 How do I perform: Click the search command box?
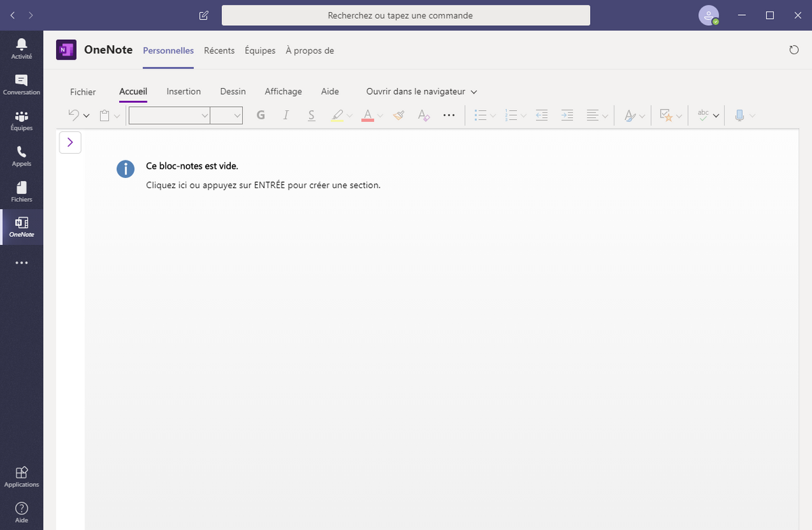(x=406, y=15)
